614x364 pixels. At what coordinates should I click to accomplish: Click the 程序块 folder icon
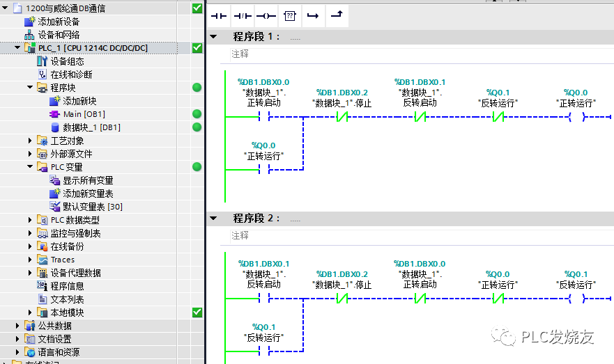tap(42, 88)
